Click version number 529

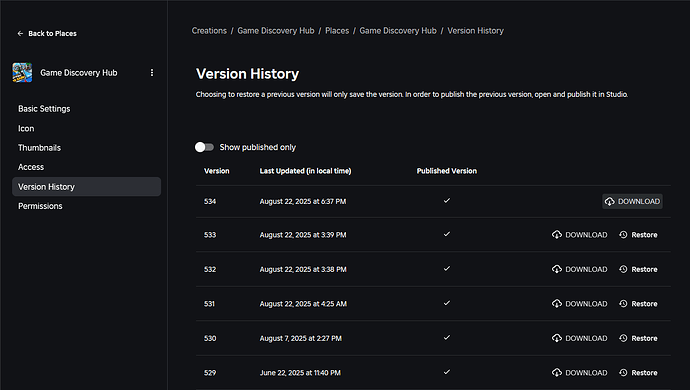[x=210, y=373]
